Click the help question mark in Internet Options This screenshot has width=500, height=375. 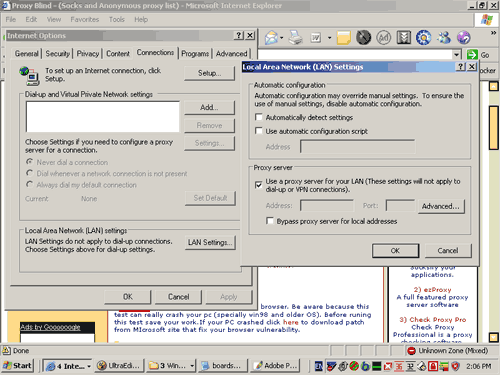click(x=239, y=35)
